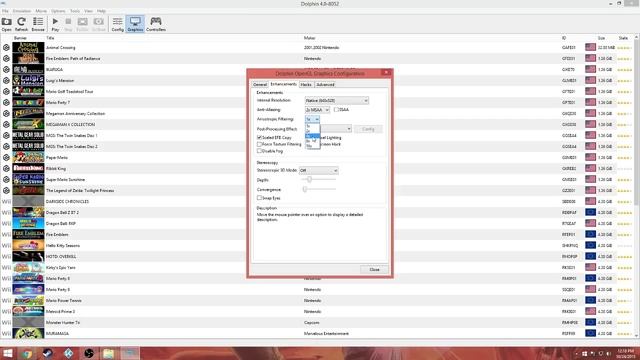This screenshot has width=640, height=360.
Task: Click the Config button beside Post-Processing Effect
Action: [x=368, y=129]
